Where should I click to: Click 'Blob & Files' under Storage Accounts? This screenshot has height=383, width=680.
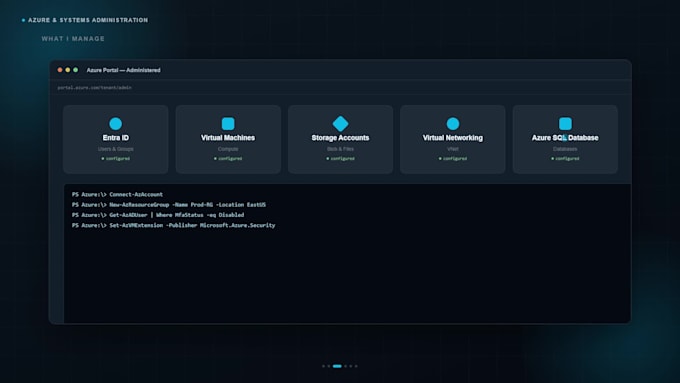click(340, 149)
